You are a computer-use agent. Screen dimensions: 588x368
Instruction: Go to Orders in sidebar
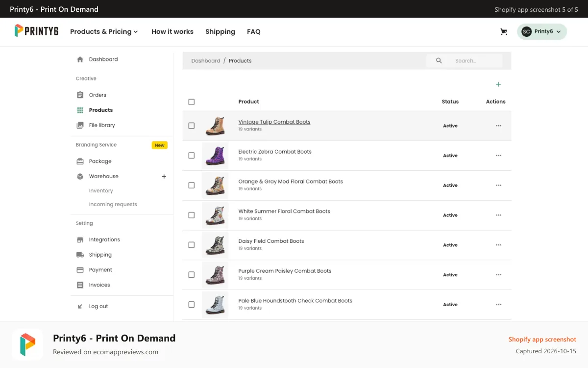coord(98,95)
